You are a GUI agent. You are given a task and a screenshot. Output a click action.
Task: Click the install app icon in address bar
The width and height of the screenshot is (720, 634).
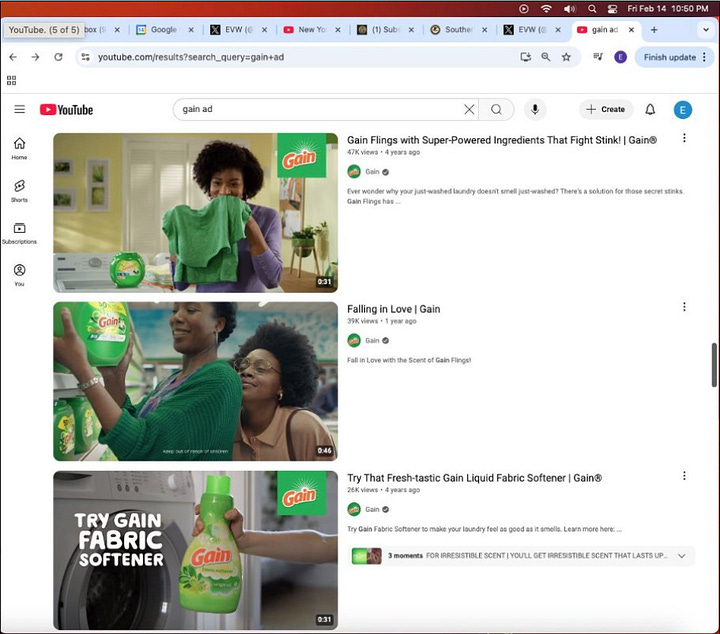tap(525, 57)
